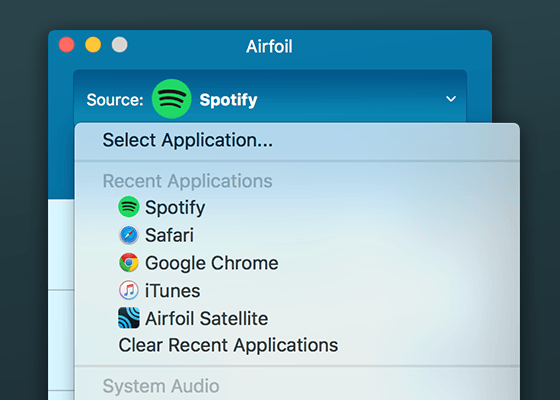Click the Airfoil Satellite icon
The height and width of the screenshot is (400, 560).
129,318
